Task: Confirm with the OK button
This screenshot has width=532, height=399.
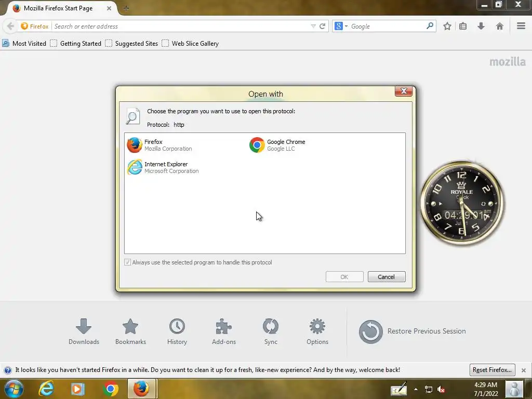Action: point(344,277)
